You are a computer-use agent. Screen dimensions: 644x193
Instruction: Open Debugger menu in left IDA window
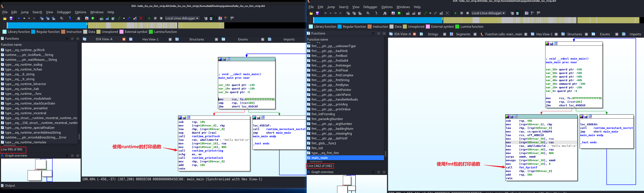64,12
